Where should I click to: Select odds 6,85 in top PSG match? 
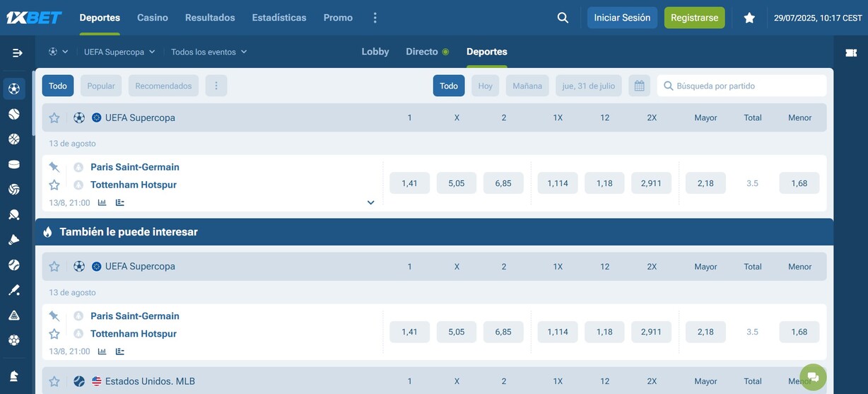(x=503, y=183)
